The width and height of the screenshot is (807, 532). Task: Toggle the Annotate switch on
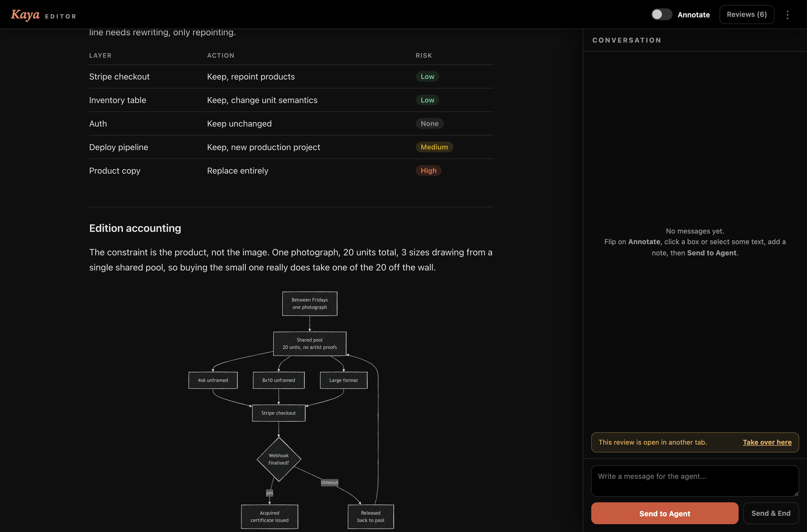[x=661, y=15]
